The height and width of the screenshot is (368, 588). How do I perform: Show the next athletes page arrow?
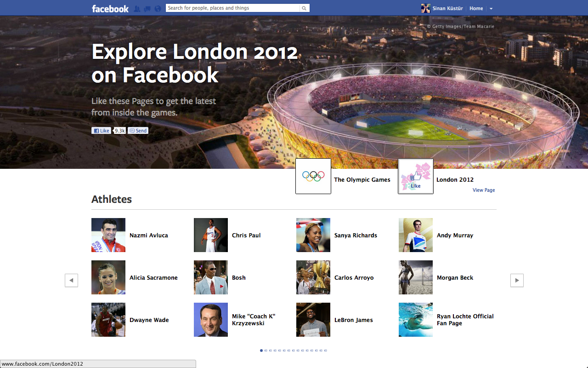pyautogui.click(x=517, y=280)
